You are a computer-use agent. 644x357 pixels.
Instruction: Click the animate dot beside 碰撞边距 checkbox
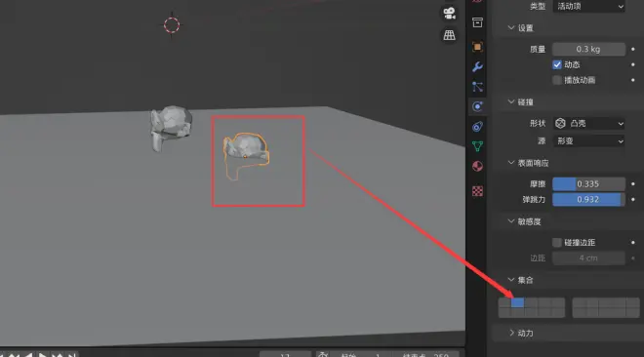click(633, 243)
